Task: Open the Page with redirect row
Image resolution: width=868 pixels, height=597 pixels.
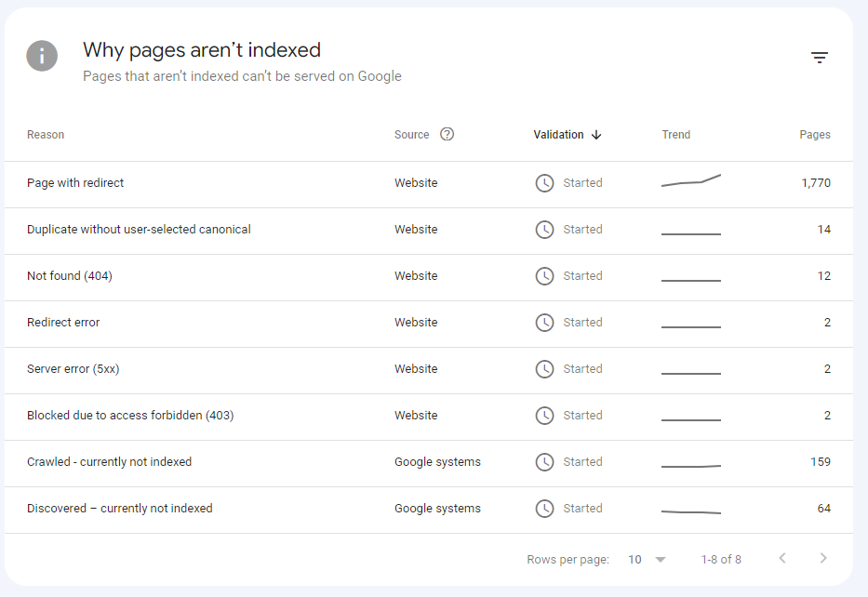Action: pos(75,183)
